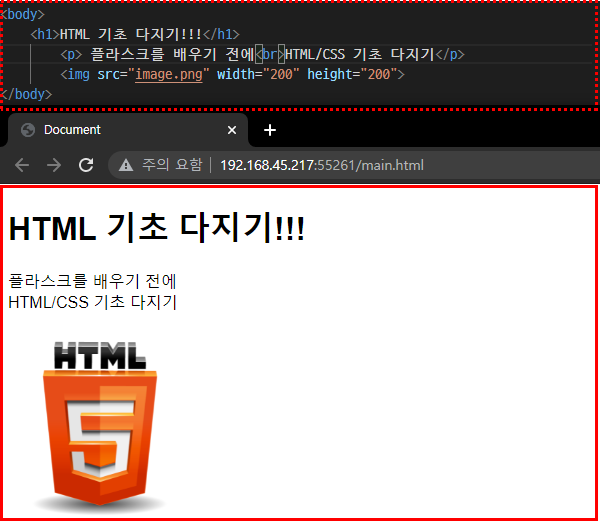Close the Document tab
Viewport: 600px width, 523px height.
(x=232, y=130)
